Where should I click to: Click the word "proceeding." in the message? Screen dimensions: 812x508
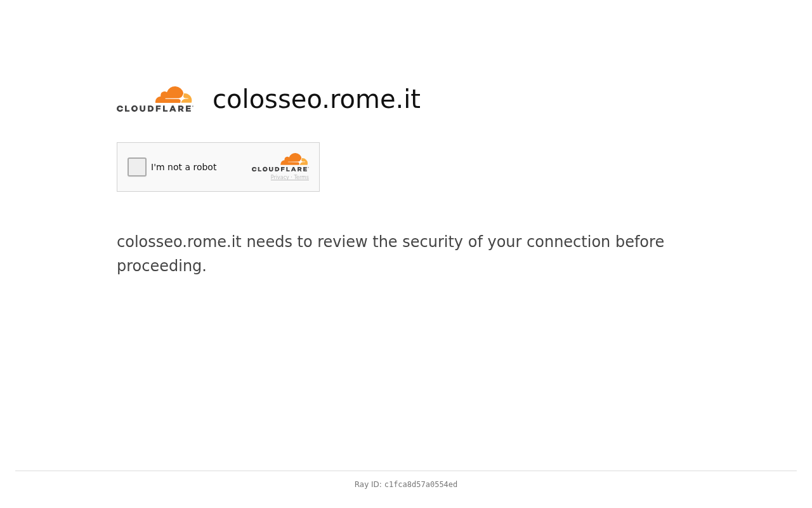(162, 266)
